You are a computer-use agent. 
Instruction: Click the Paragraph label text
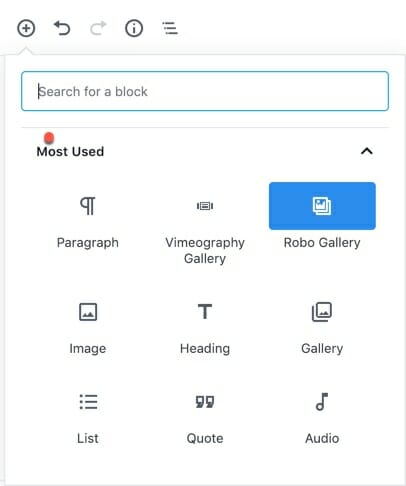click(88, 243)
